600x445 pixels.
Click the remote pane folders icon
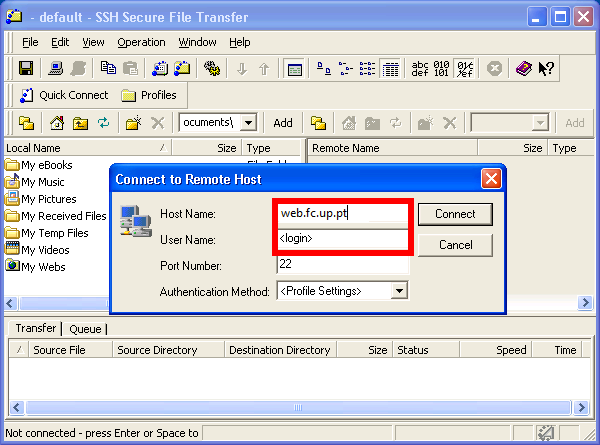pyautogui.click(x=318, y=123)
